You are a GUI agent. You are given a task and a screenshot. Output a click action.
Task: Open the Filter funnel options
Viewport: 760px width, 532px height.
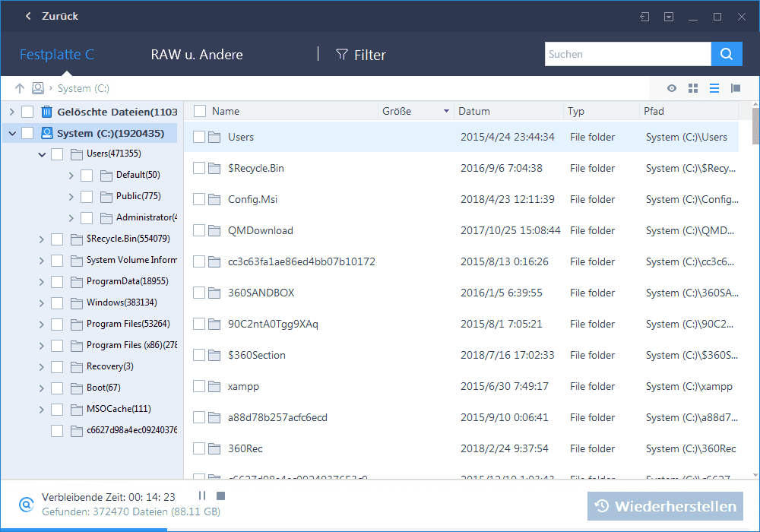pyautogui.click(x=360, y=54)
